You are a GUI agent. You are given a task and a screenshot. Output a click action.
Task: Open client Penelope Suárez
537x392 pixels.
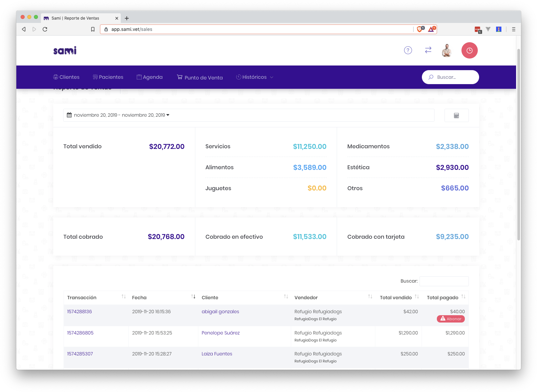221,333
